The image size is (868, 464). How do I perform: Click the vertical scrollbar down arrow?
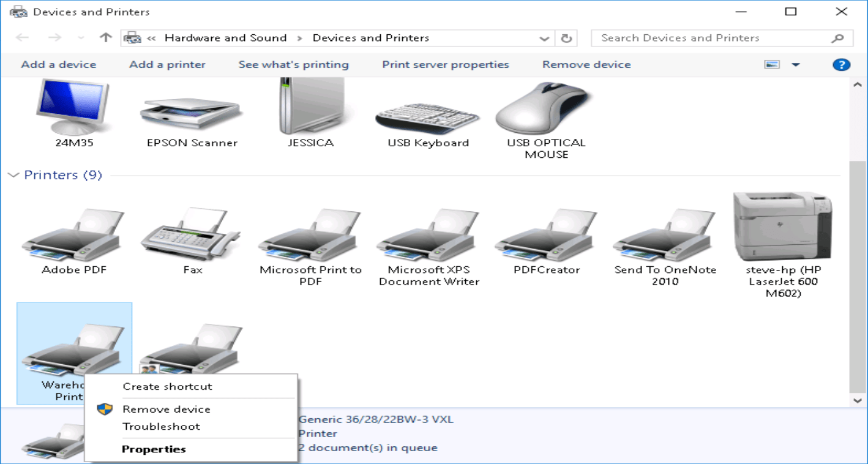[858, 400]
